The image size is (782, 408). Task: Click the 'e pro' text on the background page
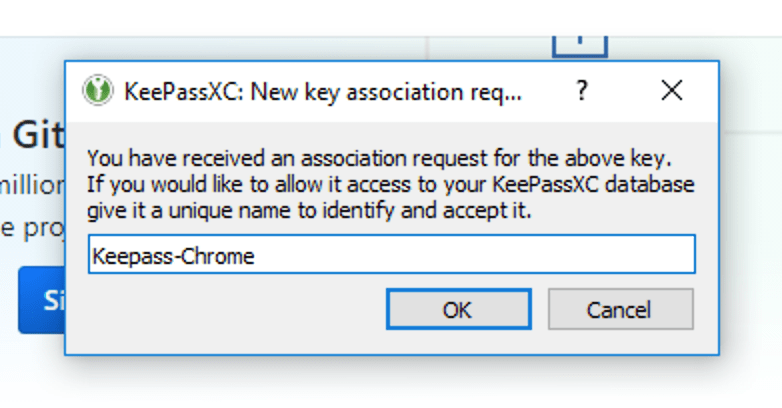32,228
